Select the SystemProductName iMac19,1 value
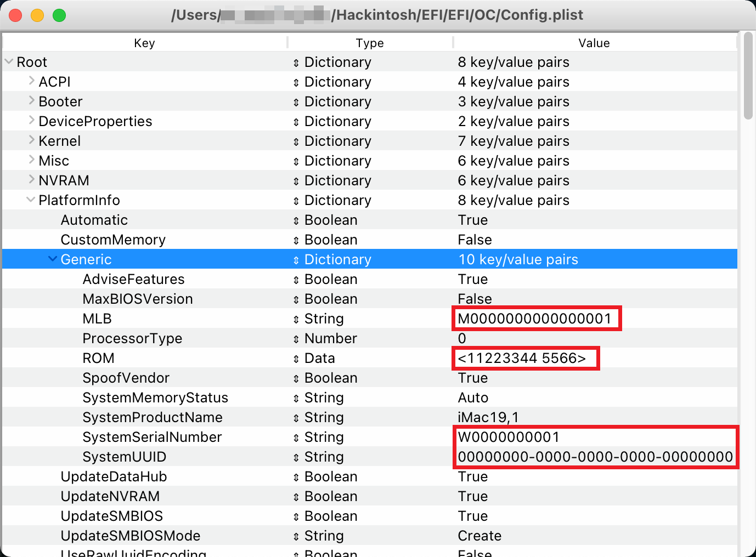Screen dimensions: 756x557 click(488, 417)
